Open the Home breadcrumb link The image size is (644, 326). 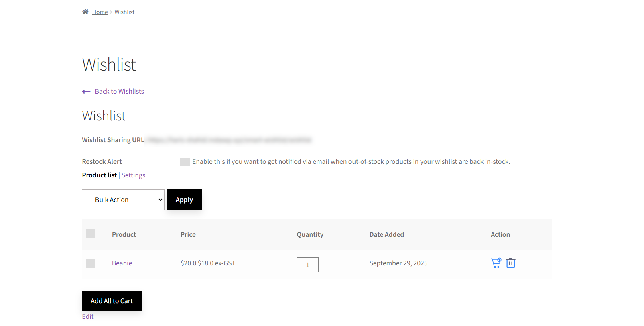click(x=100, y=12)
